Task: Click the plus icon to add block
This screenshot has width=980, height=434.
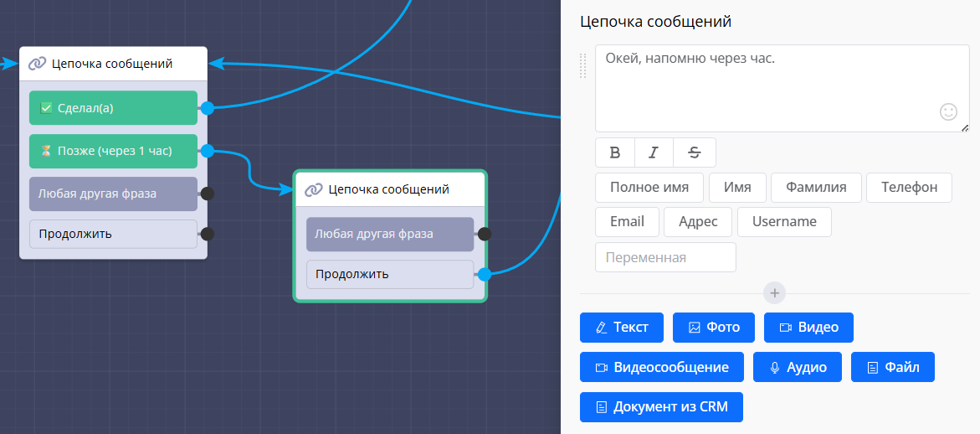Action: pos(775,293)
